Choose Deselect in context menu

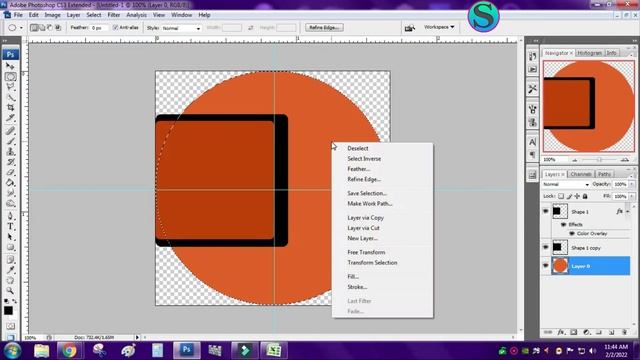(x=358, y=148)
